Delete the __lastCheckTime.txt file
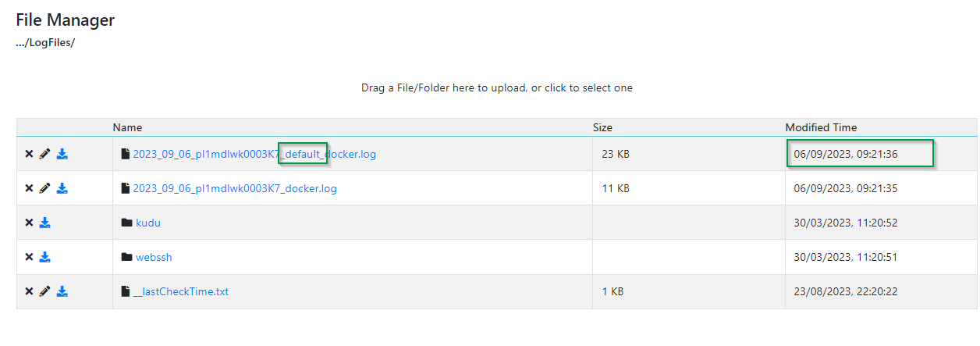 pyautogui.click(x=29, y=291)
